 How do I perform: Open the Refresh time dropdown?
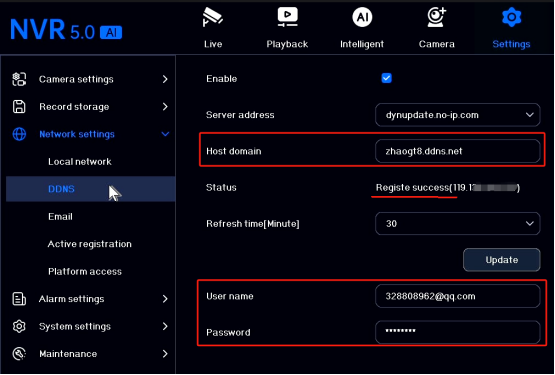tap(458, 223)
